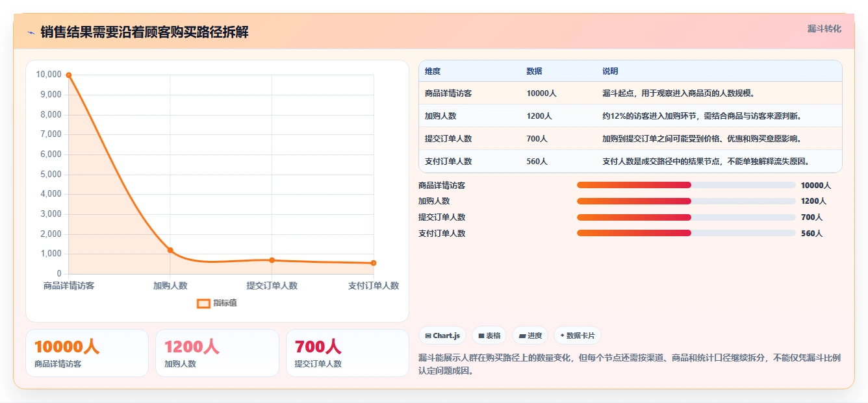Click the 560人 value in the table
The width and height of the screenshot is (868, 403).
pyautogui.click(x=537, y=162)
